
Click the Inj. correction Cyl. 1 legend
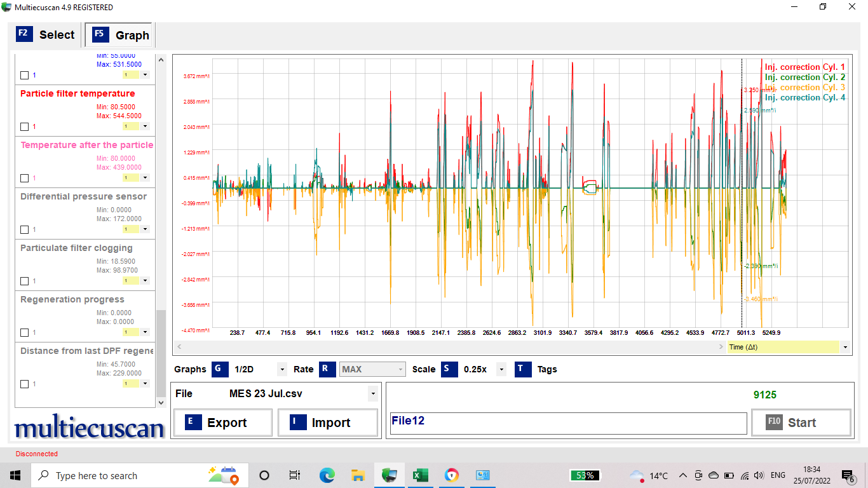point(805,67)
